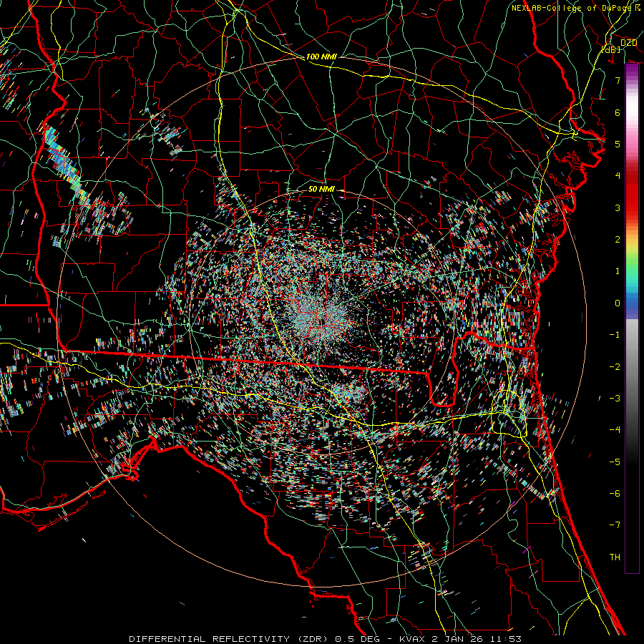
Task: Click the 'DZD' legend title
Action: tap(628, 43)
